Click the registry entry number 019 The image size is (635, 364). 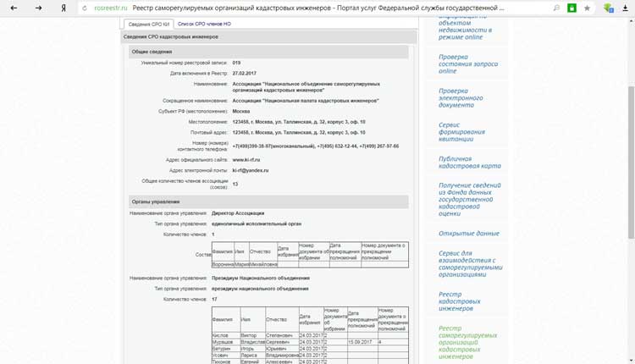point(236,63)
